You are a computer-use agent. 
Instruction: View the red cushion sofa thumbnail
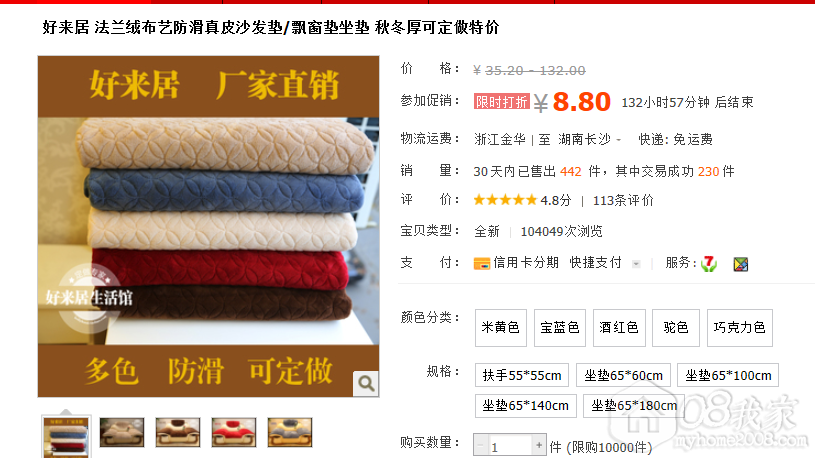(234, 432)
